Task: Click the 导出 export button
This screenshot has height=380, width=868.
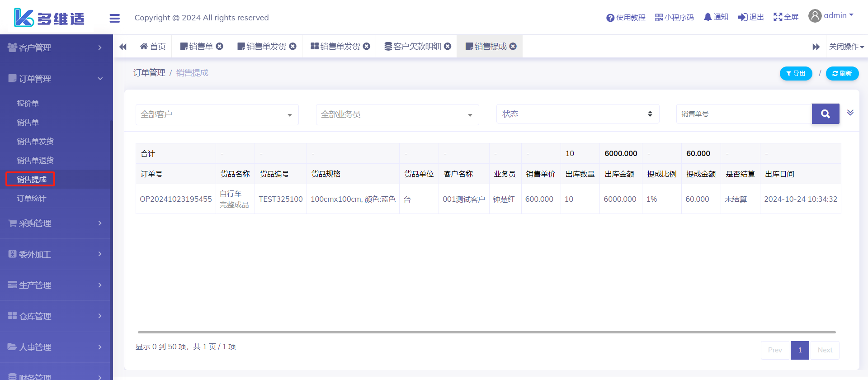Action: point(796,73)
